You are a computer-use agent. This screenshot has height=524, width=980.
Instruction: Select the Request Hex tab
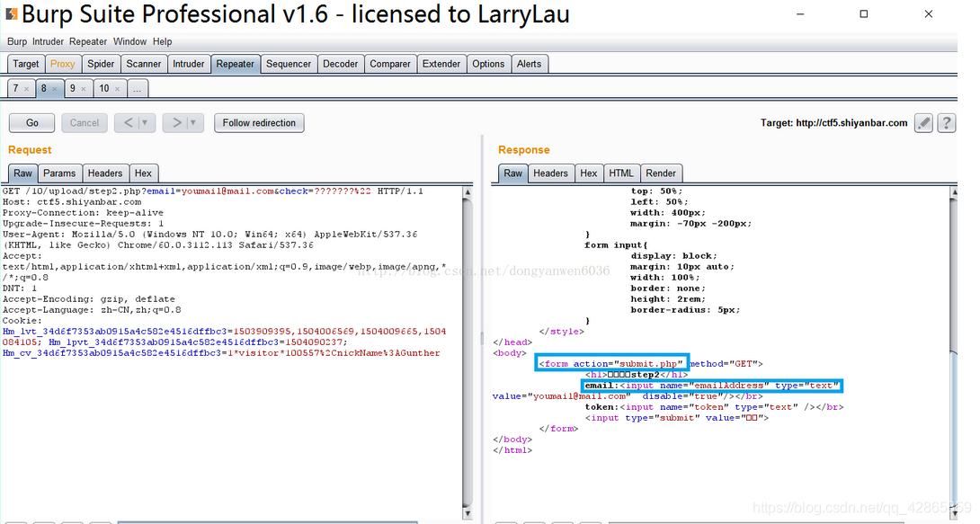[143, 173]
